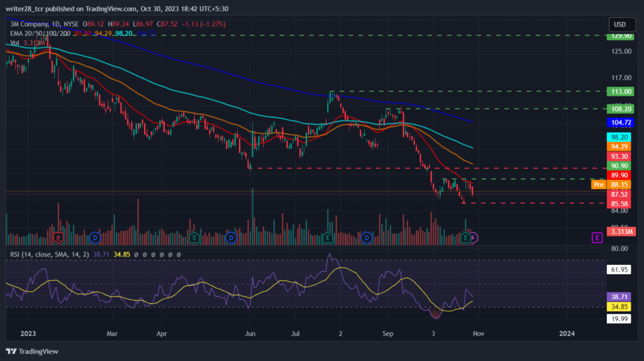644x361 pixels.
Task: Click the red earnings E marker near February
Action: click(x=58, y=237)
